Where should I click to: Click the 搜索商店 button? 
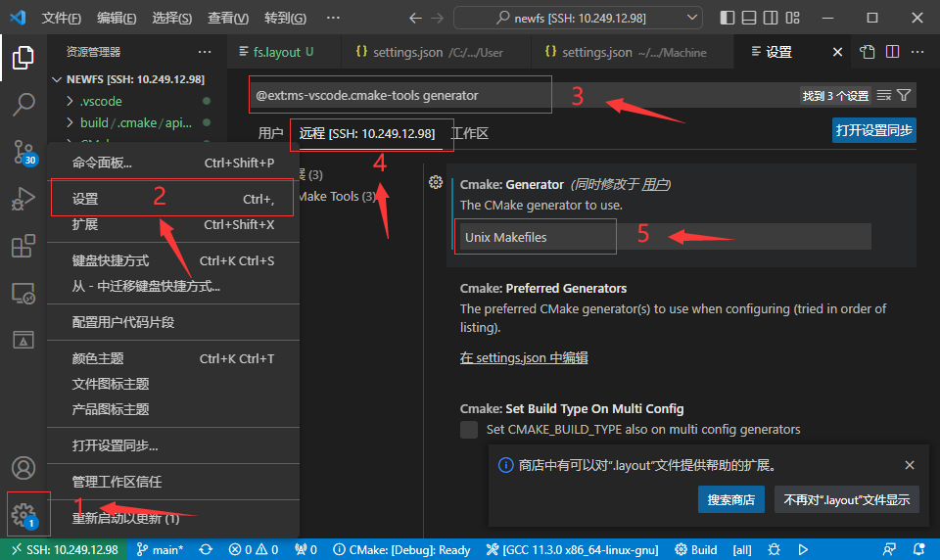point(731,499)
